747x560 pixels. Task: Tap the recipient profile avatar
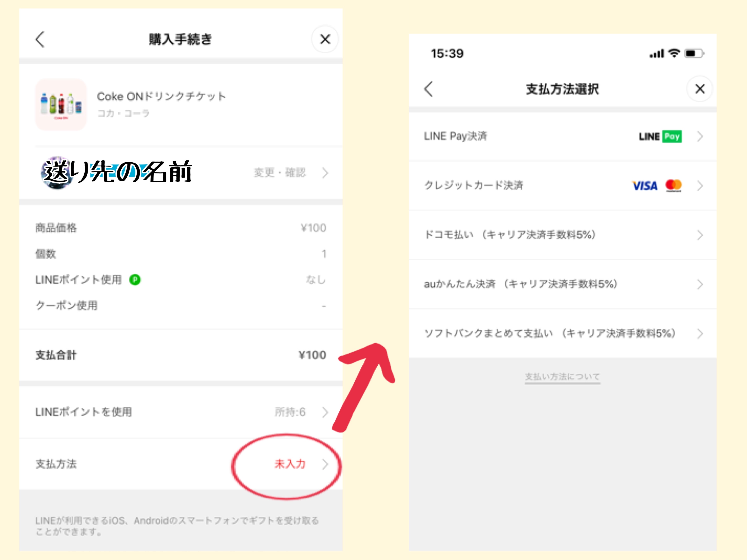click(57, 172)
